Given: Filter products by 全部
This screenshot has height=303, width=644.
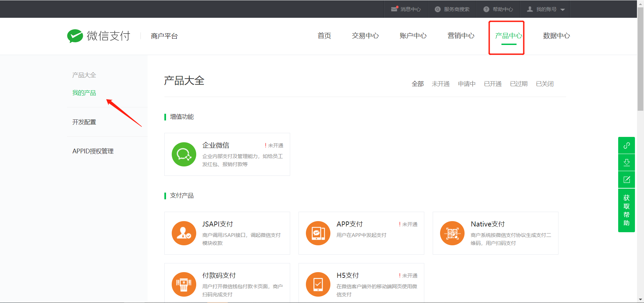Looking at the screenshot, I should click(418, 84).
